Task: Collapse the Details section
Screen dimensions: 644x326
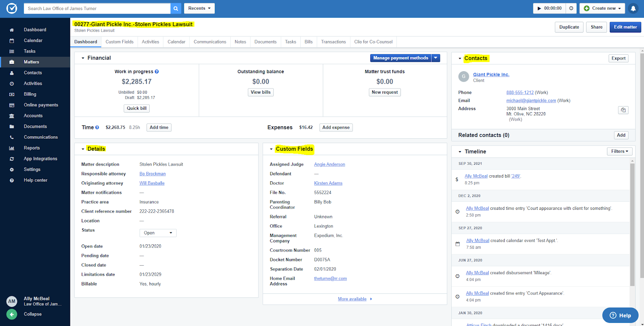Action: coord(83,149)
